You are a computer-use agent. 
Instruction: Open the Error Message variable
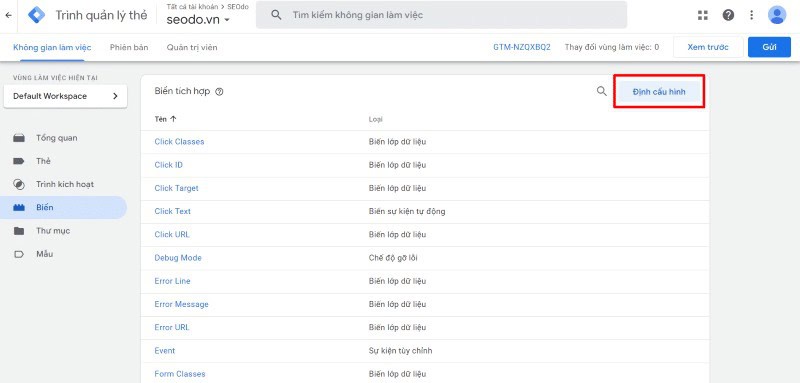182,304
